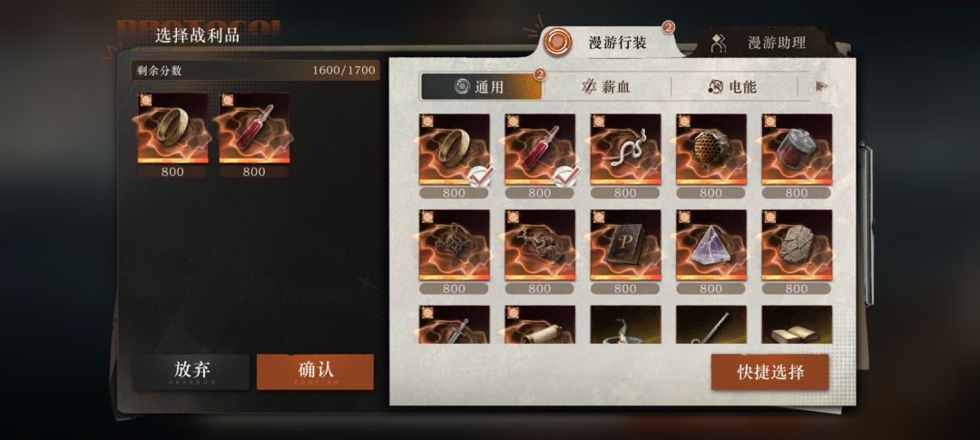Select the tangled rope knot item

click(454, 245)
